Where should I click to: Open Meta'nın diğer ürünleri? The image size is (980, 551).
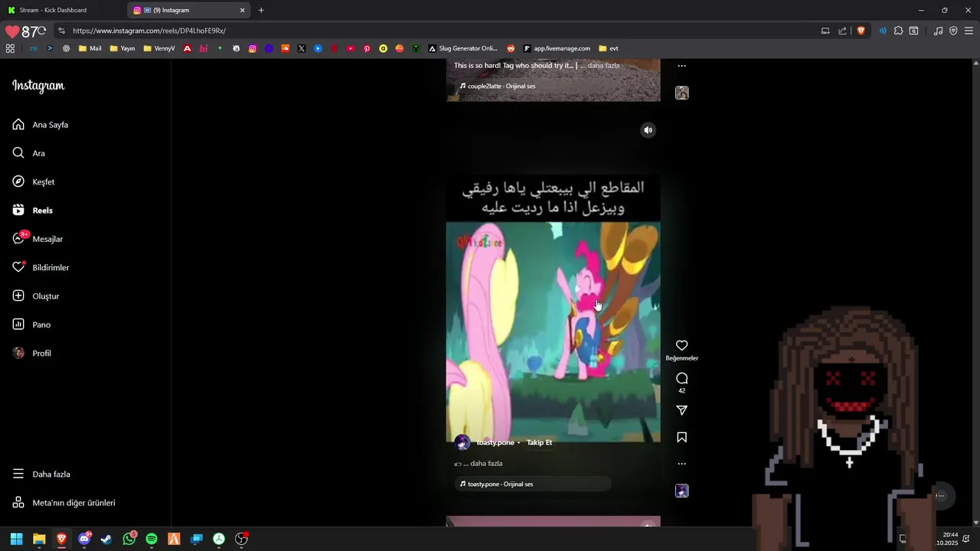64,503
